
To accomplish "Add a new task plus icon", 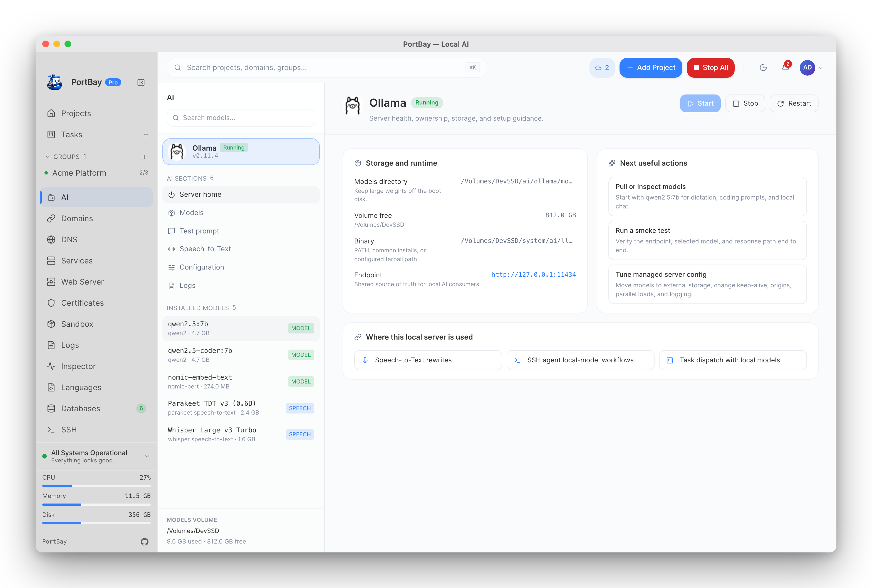I will [146, 134].
